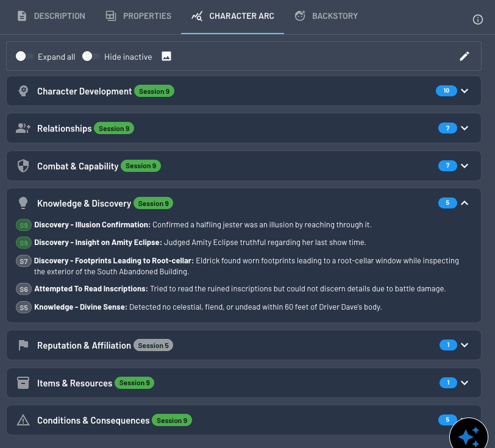Click the image icon next to Hide inactive
Screen dimensions: 495x448
(166, 56)
